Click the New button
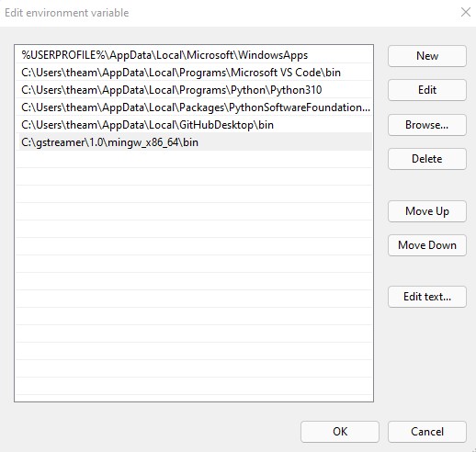This screenshot has height=452, width=476. 427,56
